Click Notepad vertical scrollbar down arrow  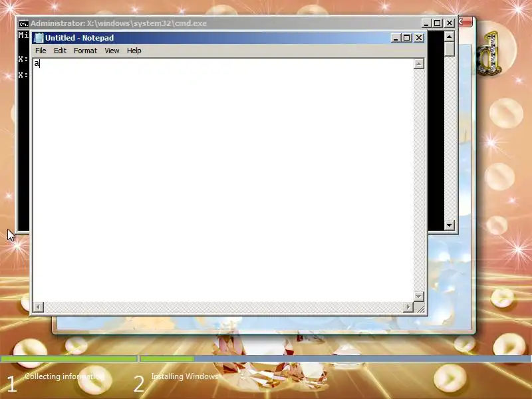point(419,297)
